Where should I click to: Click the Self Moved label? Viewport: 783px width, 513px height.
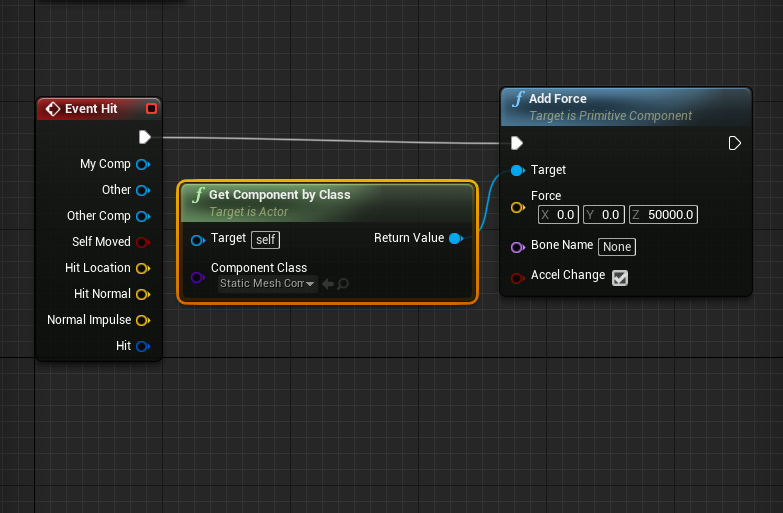tap(101, 242)
